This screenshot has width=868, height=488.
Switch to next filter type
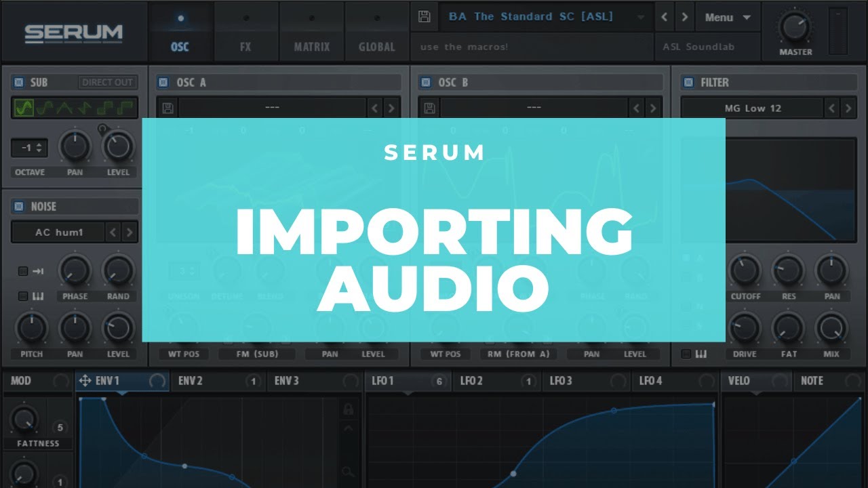[x=848, y=108]
